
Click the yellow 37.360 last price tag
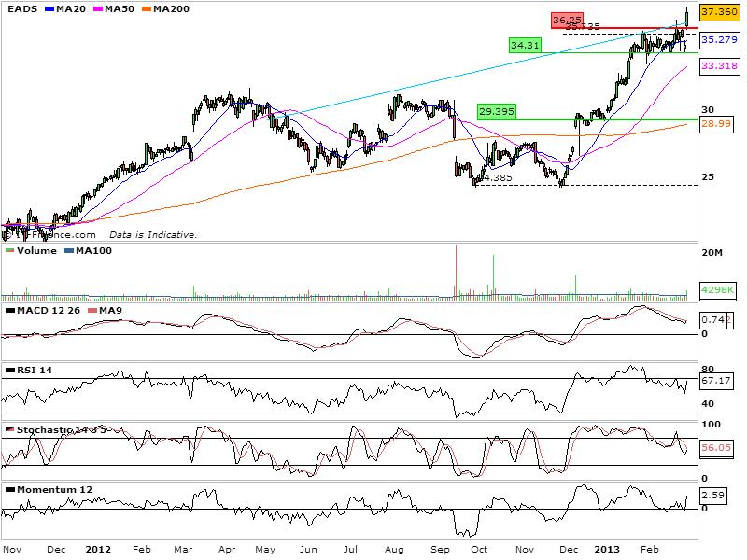[x=718, y=11]
